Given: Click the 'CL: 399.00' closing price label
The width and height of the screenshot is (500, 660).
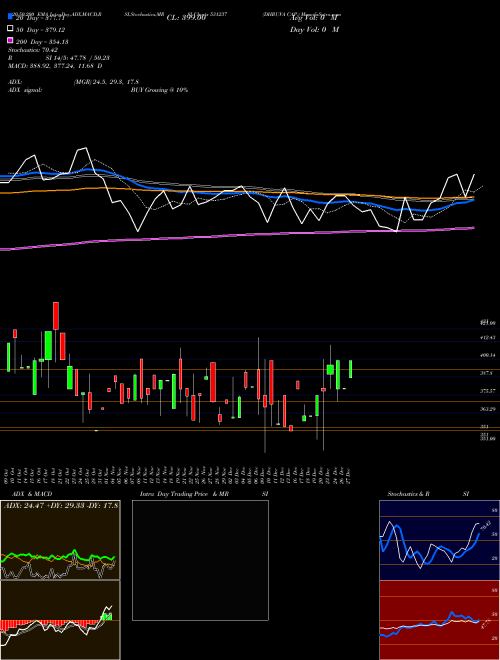Looking at the screenshot, I should click(186, 18).
